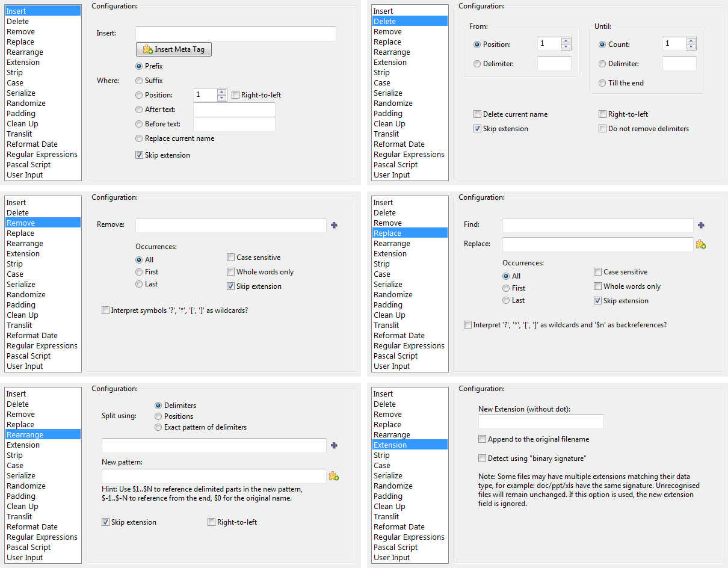Screen dimensions: 728x568
Task: Increase Insert Position value with up arrow
Action: click(221, 91)
